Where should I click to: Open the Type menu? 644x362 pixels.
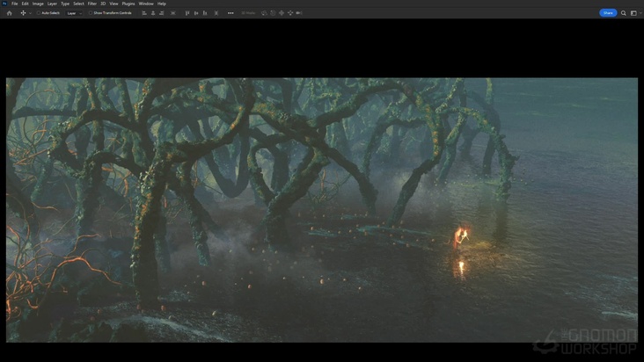(x=65, y=4)
